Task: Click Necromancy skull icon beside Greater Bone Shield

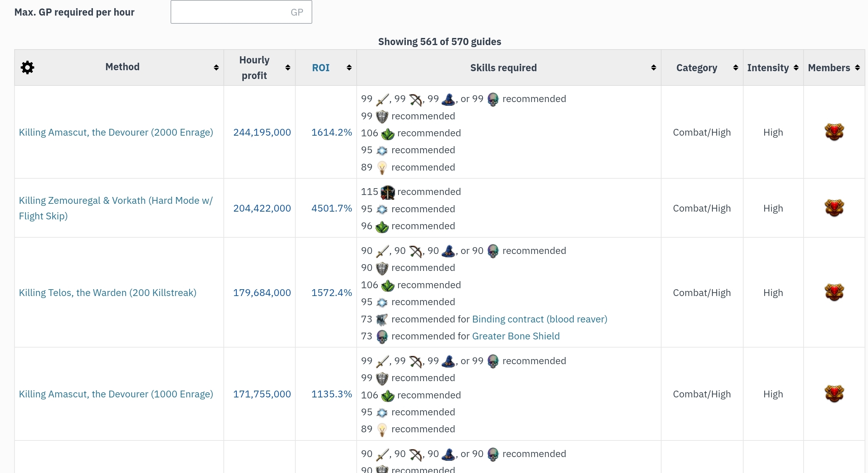Action: pos(382,337)
